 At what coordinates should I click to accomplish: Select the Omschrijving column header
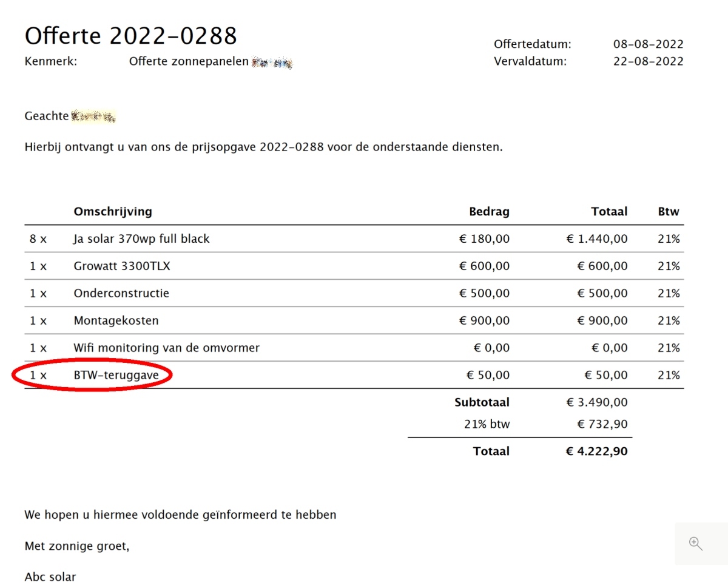(x=113, y=211)
